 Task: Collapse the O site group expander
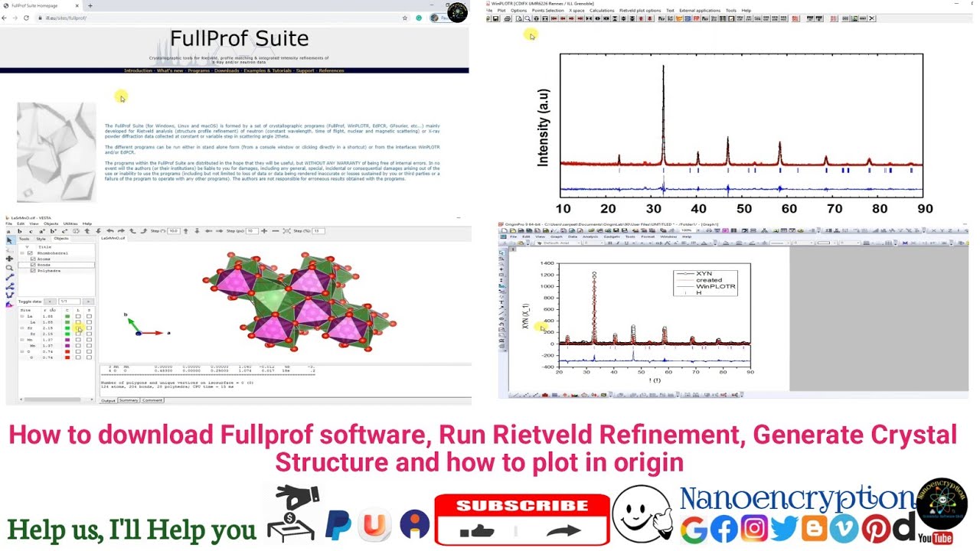tap(22, 351)
